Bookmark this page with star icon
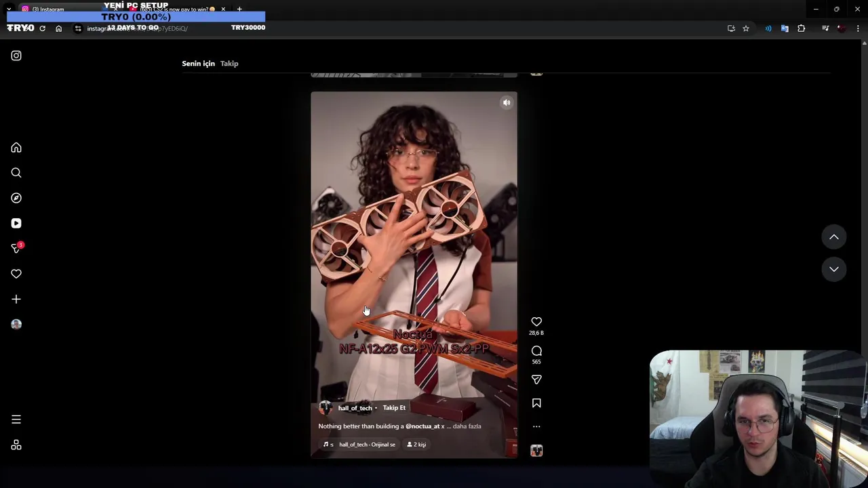This screenshot has height=488, width=868. coord(746,28)
